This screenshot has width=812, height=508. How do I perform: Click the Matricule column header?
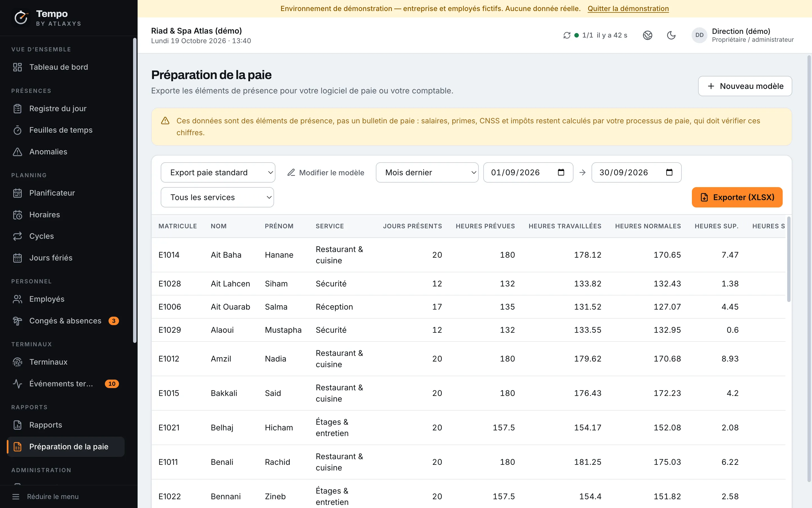(178, 226)
